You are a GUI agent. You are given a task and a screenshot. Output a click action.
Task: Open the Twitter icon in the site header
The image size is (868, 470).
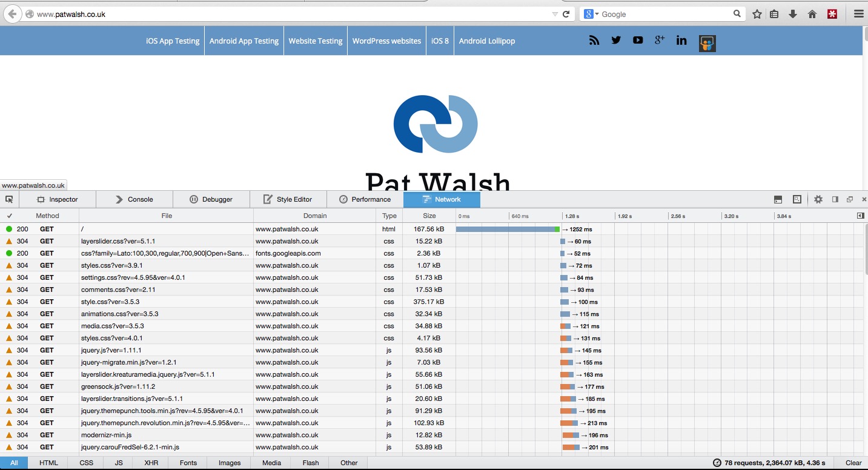(x=616, y=40)
